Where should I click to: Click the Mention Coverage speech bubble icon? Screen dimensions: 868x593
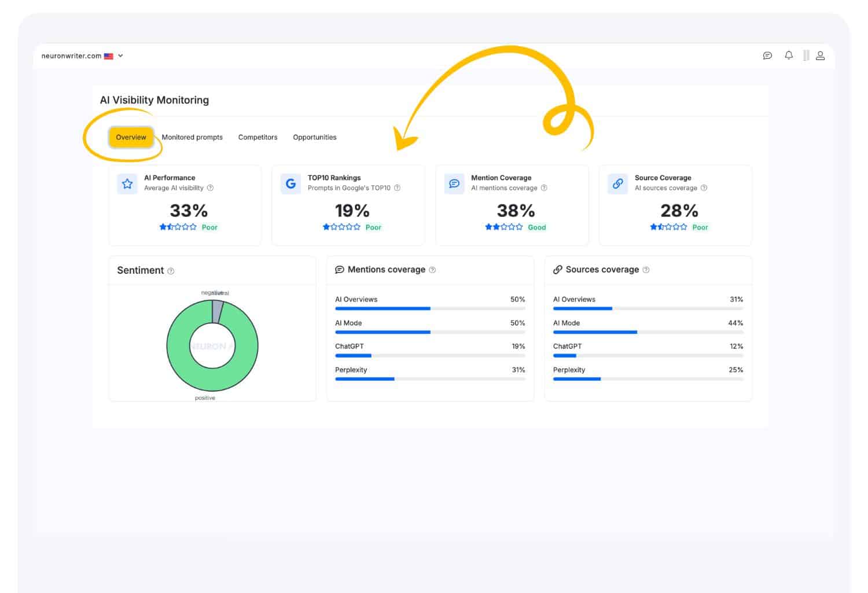click(454, 183)
